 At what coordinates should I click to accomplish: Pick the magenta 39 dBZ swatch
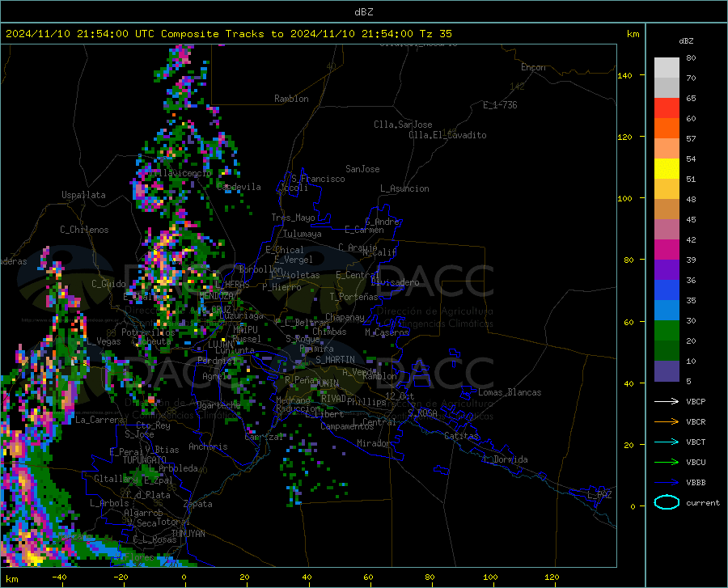click(667, 250)
